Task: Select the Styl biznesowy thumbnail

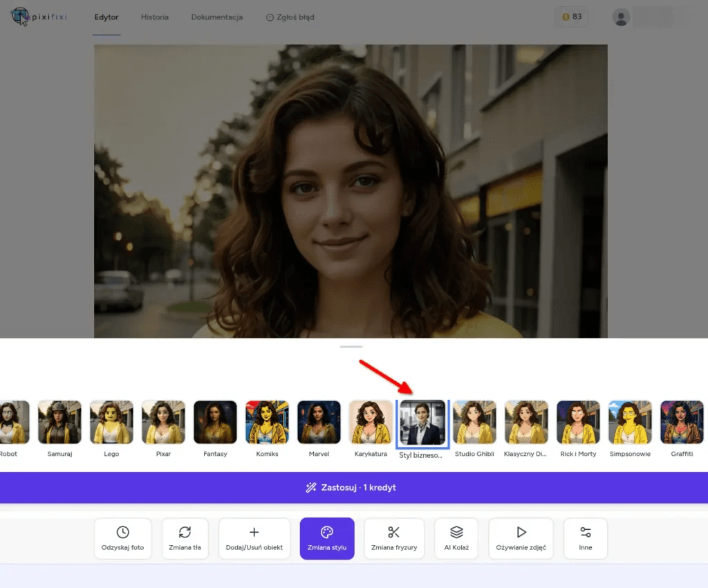Action: 422,422
